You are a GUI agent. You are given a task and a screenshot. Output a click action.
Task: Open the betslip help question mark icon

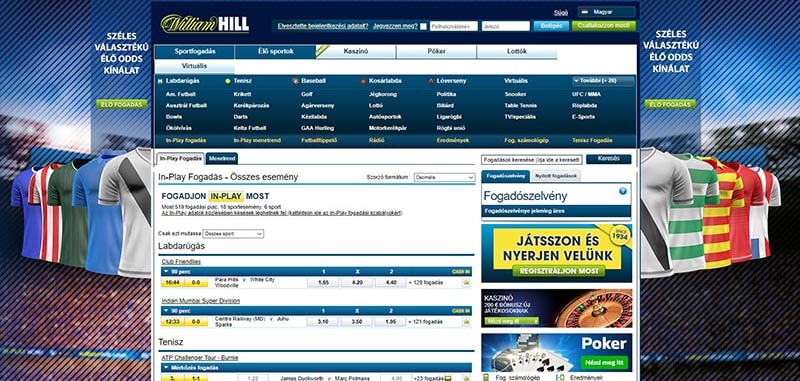pyautogui.click(x=622, y=191)
